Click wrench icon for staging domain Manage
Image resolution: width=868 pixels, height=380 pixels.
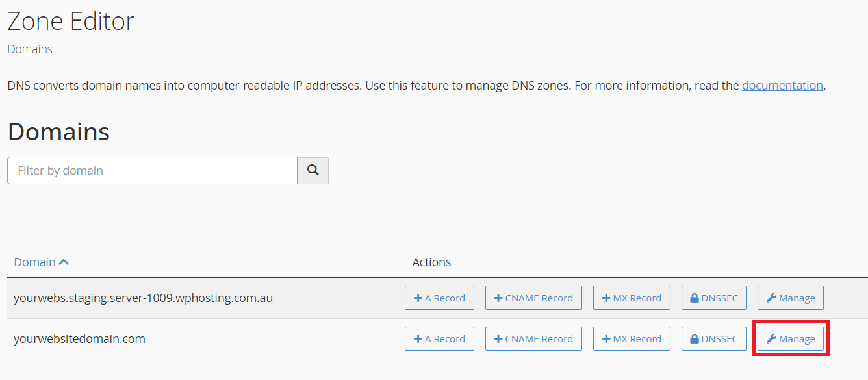coord(771,298)
